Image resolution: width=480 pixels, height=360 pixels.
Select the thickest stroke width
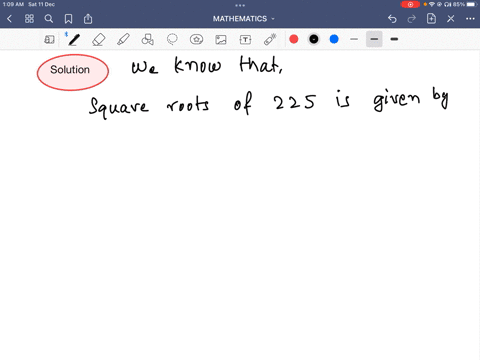pyautogui.click(x=394, y=39)
